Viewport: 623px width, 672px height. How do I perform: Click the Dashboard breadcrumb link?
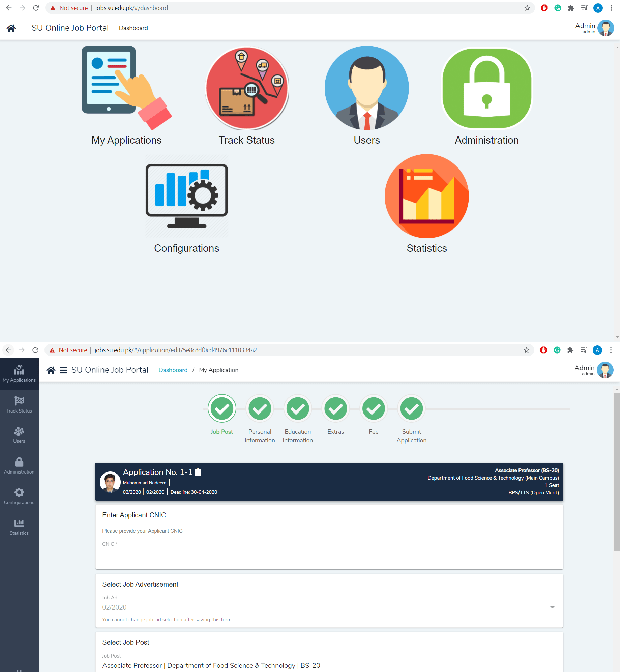click(x=173, y=370)
